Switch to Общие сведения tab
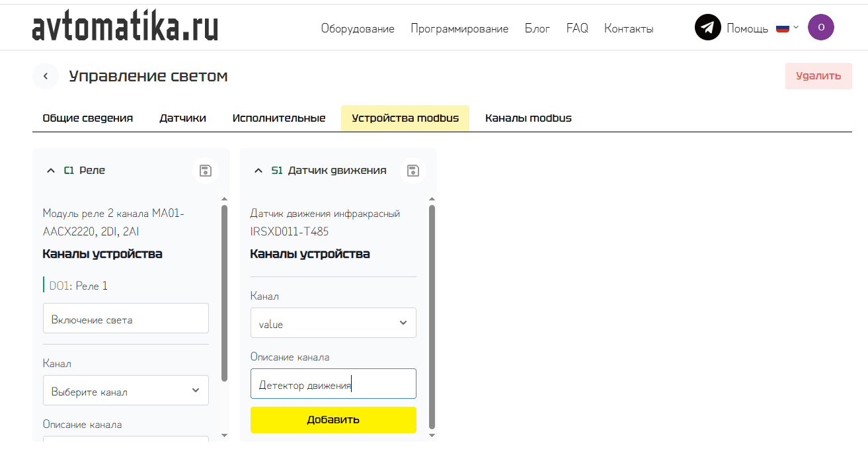868x455 pixels. pos(88,118)
